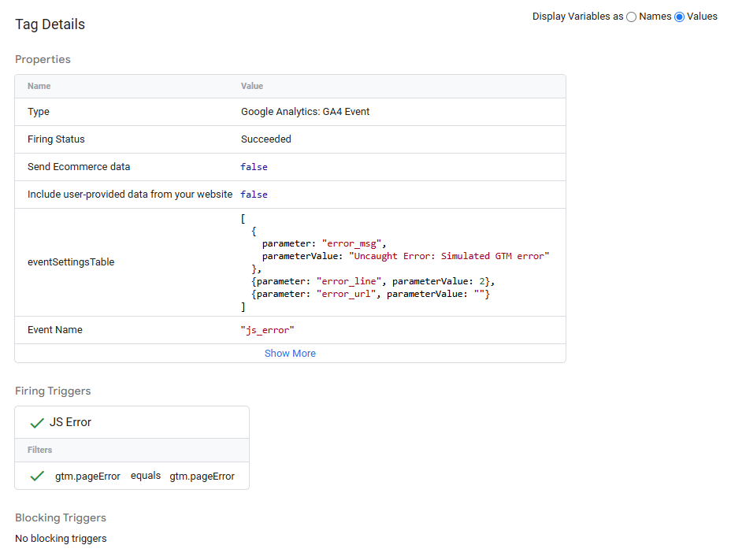Screen dimensions: 731x560
Task: Click the Display Variables as label
Action: [577, 17]
